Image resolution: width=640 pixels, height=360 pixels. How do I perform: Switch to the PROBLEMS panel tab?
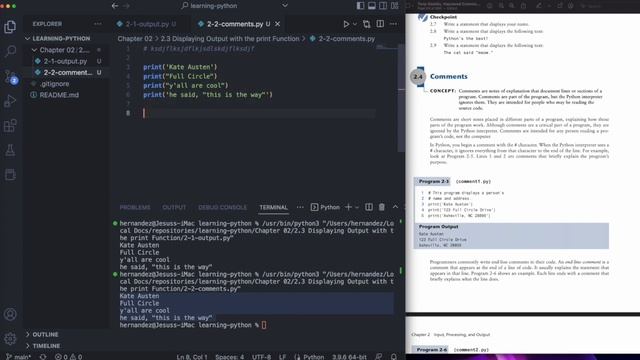point(135,207)
